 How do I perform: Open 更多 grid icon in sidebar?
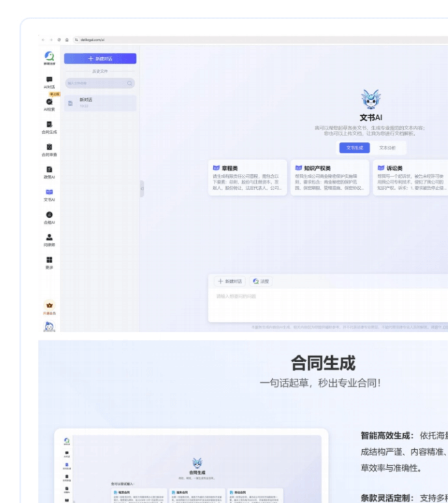49,263
